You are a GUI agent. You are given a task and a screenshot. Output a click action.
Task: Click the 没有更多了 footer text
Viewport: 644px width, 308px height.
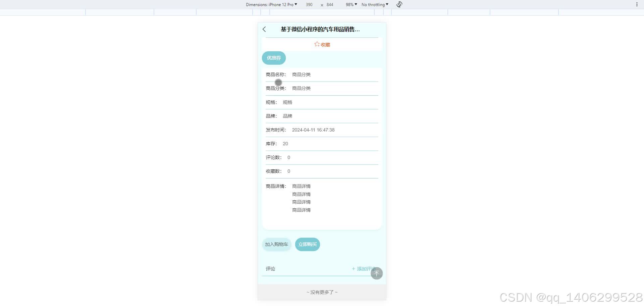(x=322, y=292)
